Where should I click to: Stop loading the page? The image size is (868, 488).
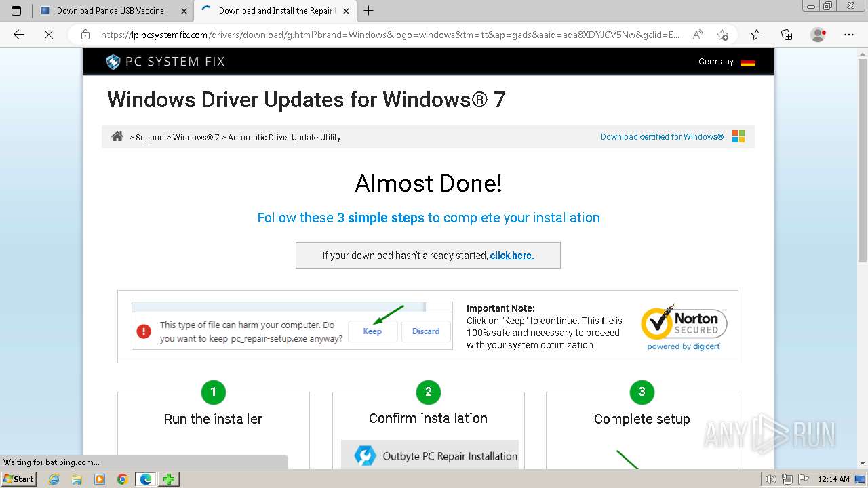[x=48, y=35]
